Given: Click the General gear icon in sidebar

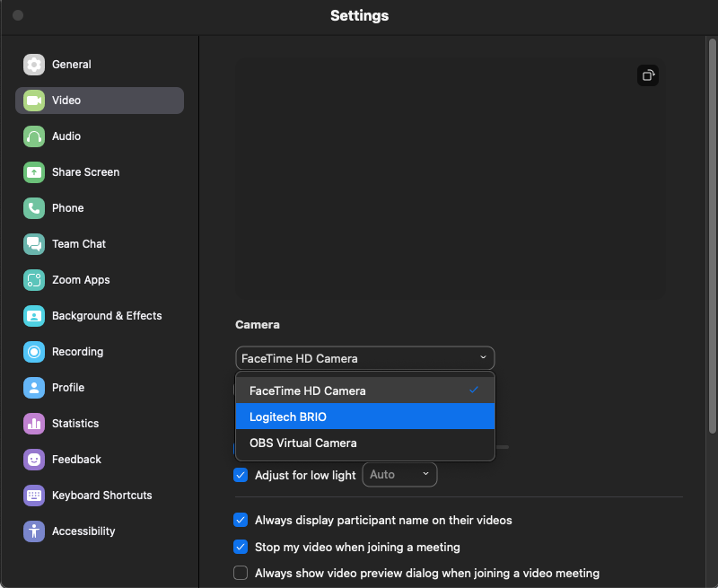Looking at the screenshot, I should tap(34, 65).
